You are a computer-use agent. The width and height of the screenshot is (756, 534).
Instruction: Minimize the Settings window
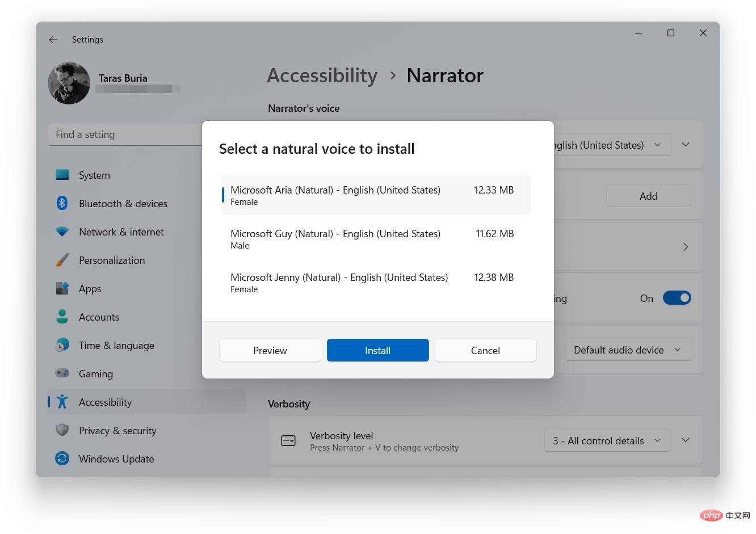coord(639,33)
